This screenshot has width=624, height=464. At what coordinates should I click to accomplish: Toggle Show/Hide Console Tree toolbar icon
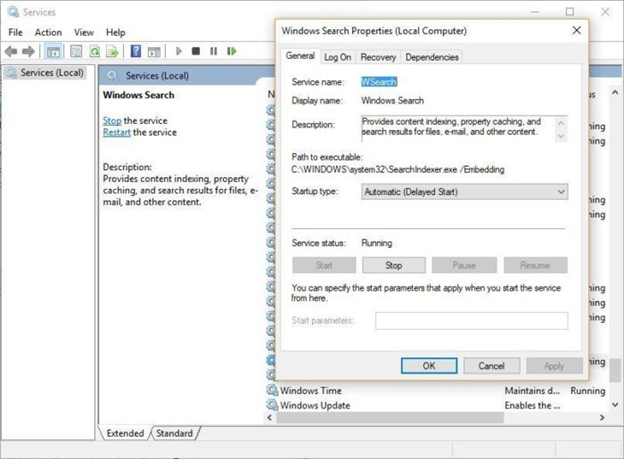coord(53,51)
